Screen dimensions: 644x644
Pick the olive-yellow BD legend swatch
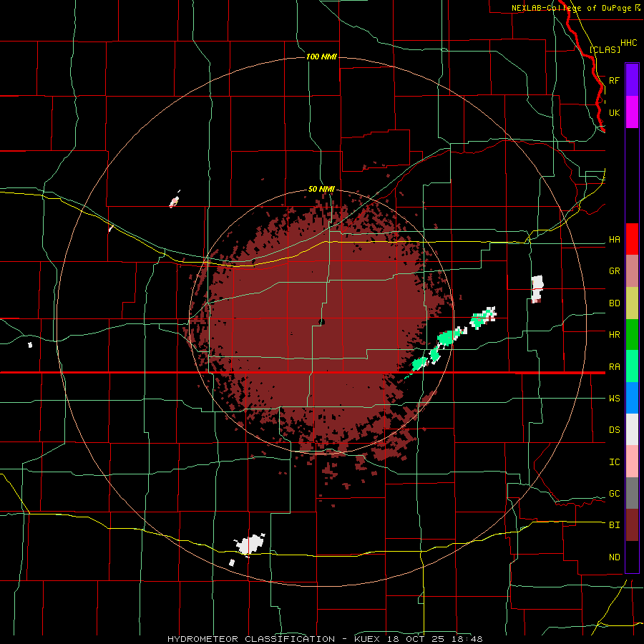click(x=632, y=303)
